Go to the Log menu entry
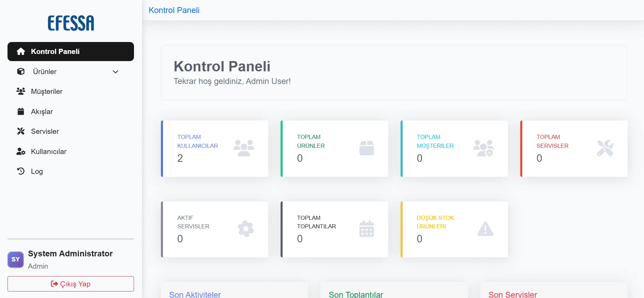 coord(37,171)
